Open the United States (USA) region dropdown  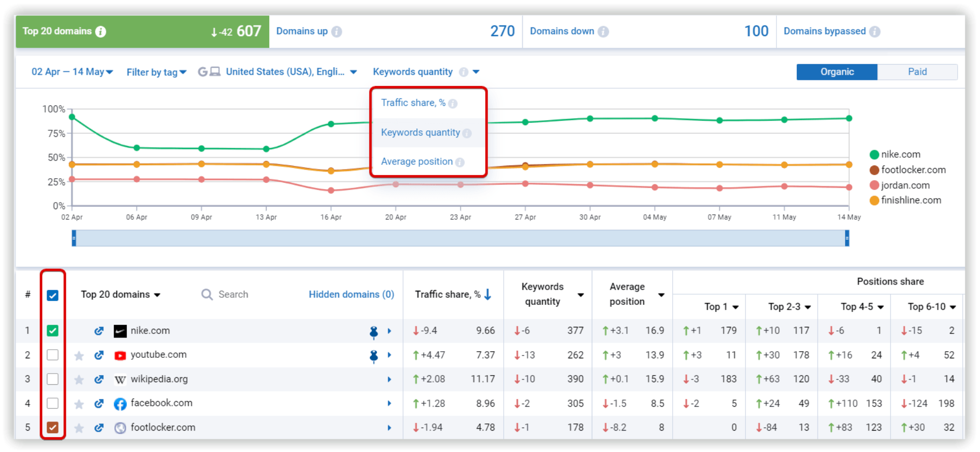(x=291, y=72)
